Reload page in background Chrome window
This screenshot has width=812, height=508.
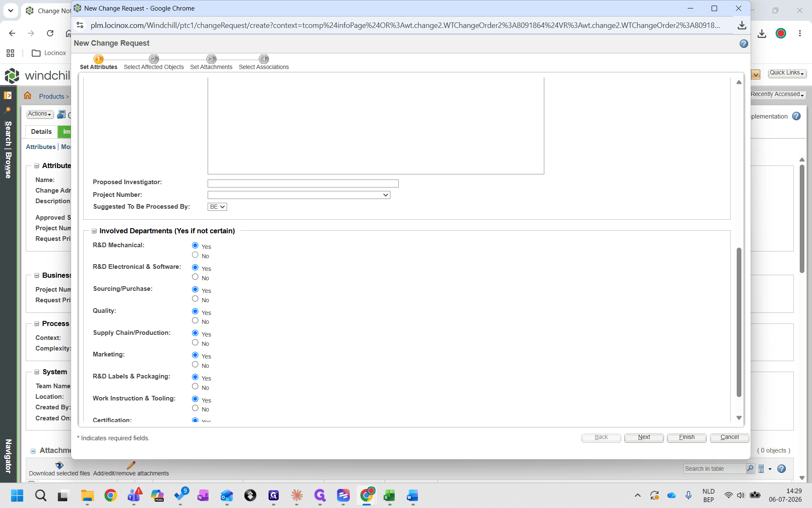point(50,33)
